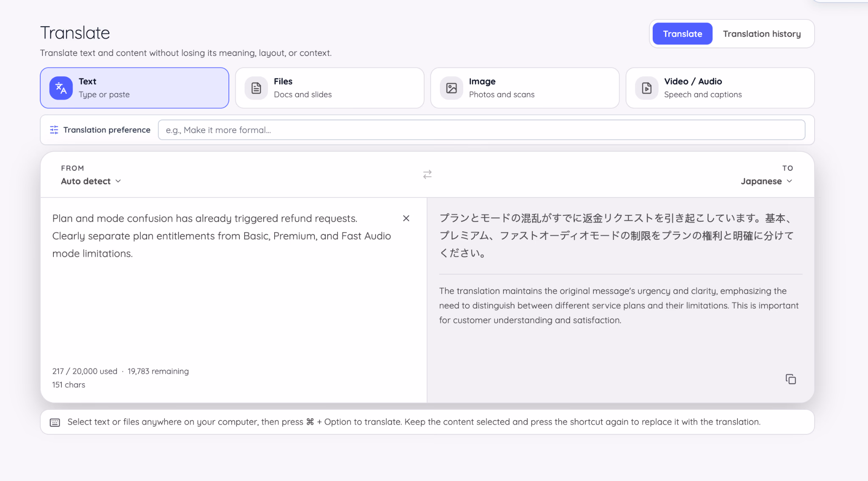868x481 pixels.
Task: Click the Translate toggle button
Action: coord(682,33)
